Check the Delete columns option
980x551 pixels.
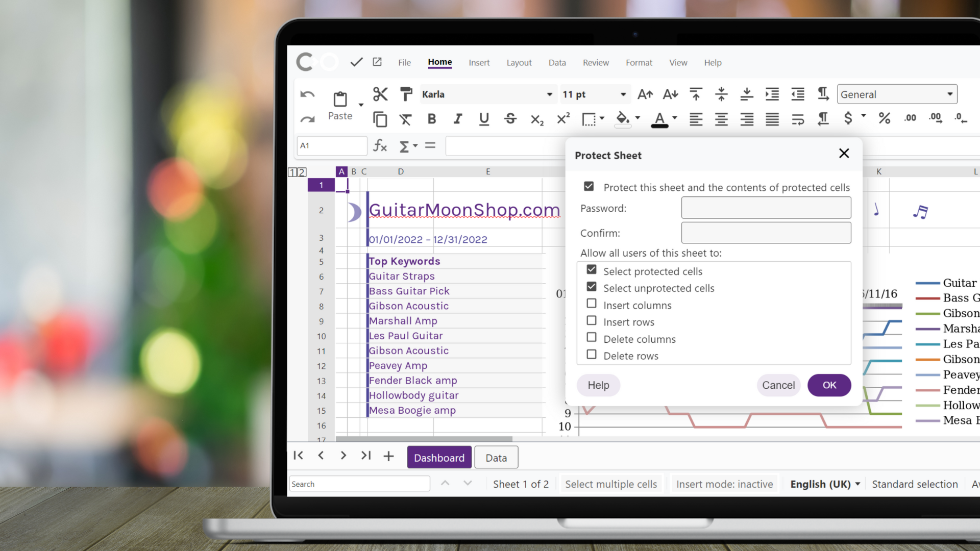tap(592, 337)
